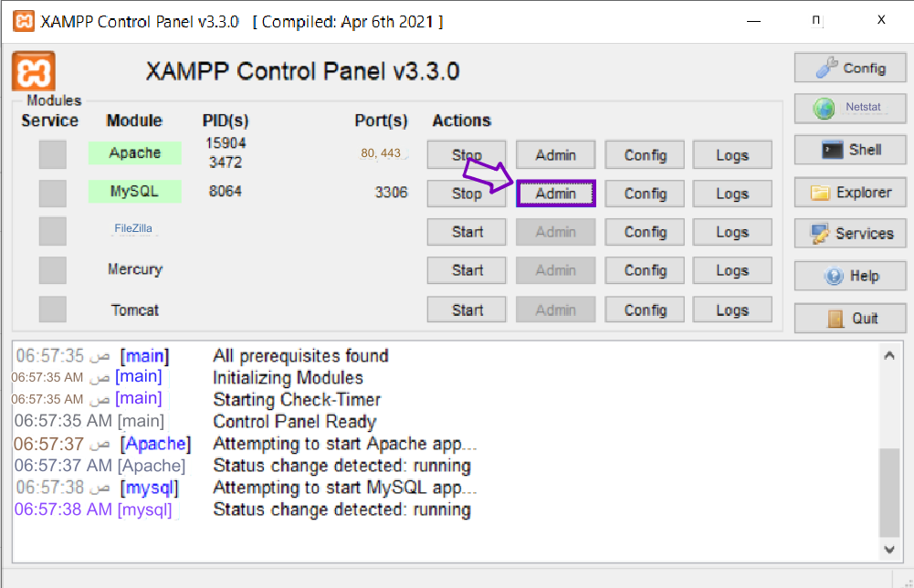Start the FileZilla module
Screen dimensions: 914x588
tap(467, 232)
